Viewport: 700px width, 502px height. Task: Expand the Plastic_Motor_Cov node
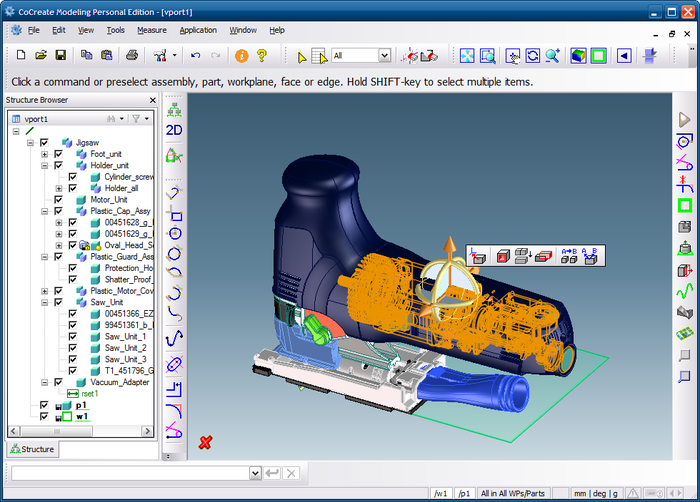(x=44, y=291)
